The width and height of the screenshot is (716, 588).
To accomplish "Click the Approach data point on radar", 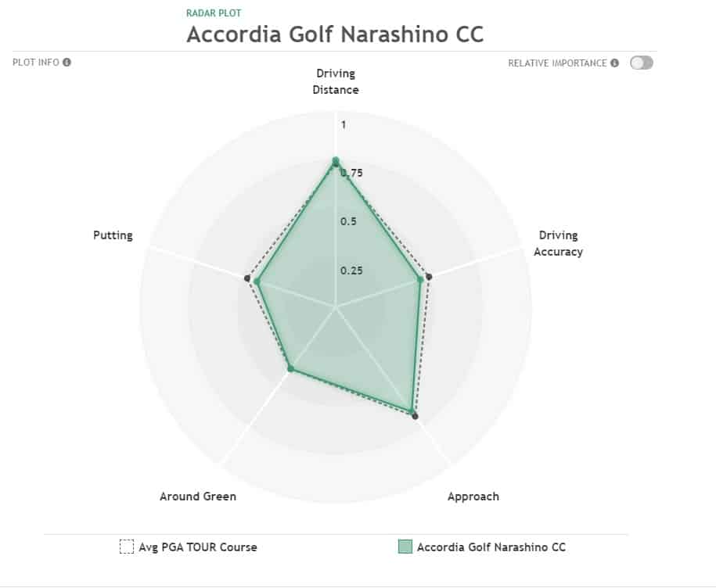I will [x=414, y=414].
